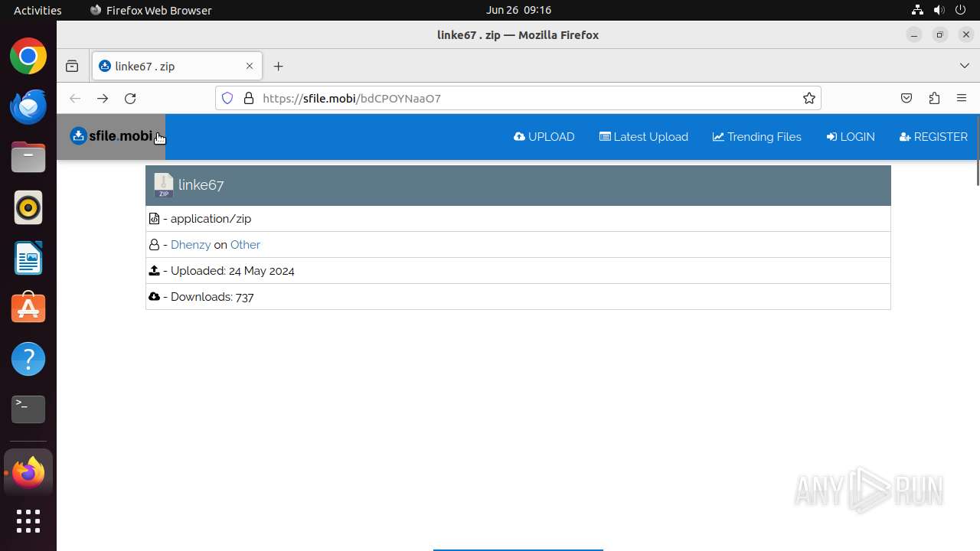Open the UPLOAD page

544,137
